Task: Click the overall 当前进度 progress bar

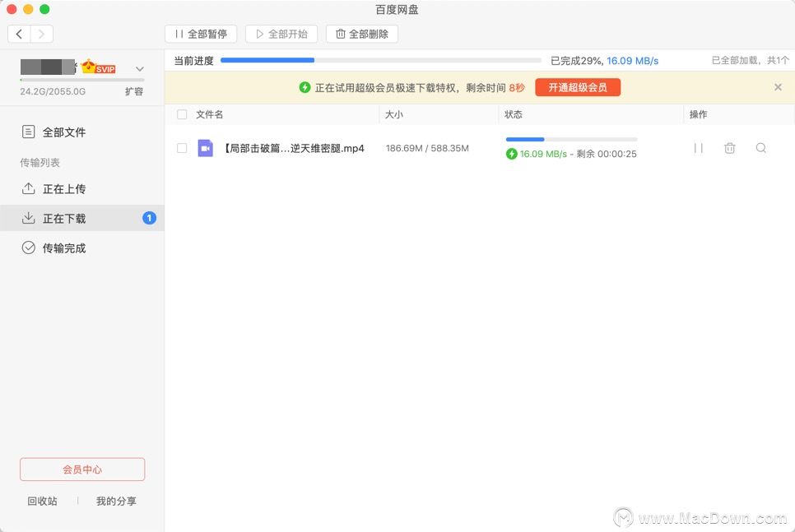Action: (x=381, y=60)
